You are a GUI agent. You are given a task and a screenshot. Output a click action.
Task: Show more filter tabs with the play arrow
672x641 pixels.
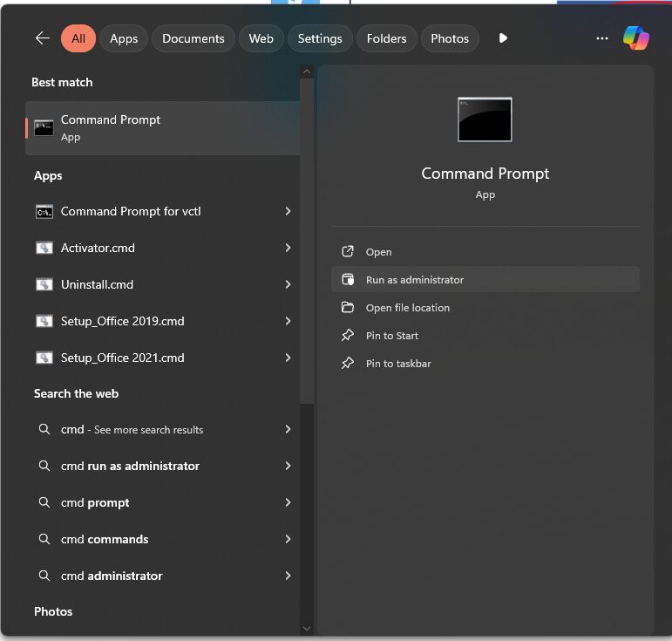coord(503,38)
